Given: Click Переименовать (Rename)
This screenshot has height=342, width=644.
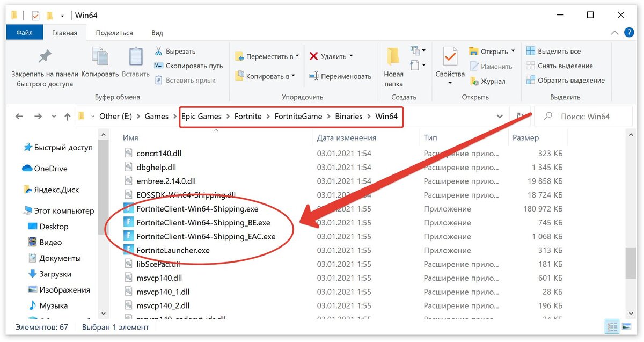Looking at the screenshot, I should click(340, 76).
